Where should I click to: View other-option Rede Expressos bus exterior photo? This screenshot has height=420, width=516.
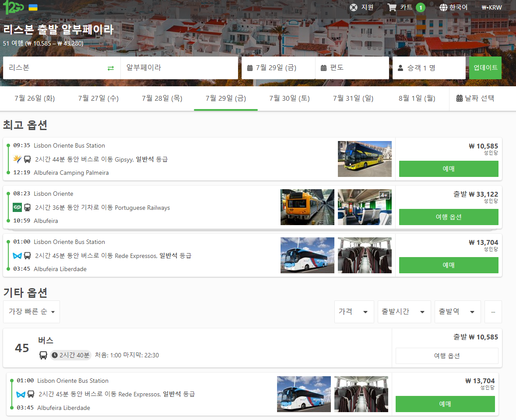tap(304, 394)
